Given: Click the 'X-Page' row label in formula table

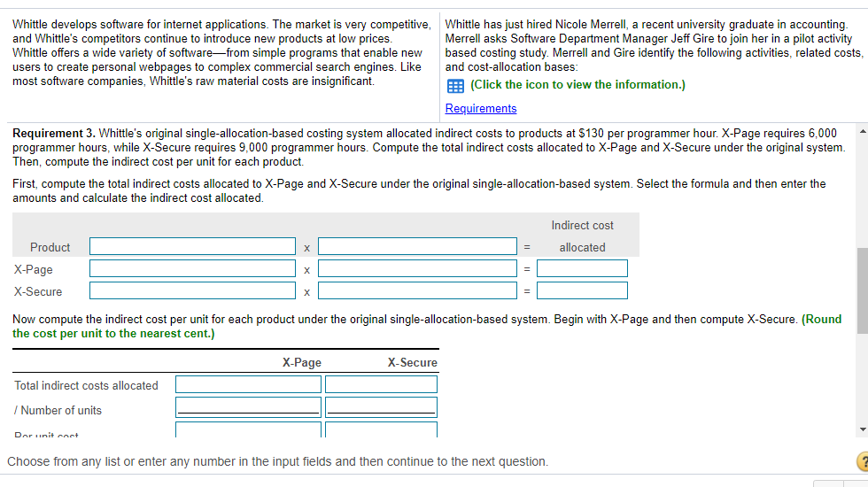Looking at the screenshot, I should click(x=34, y=269).
